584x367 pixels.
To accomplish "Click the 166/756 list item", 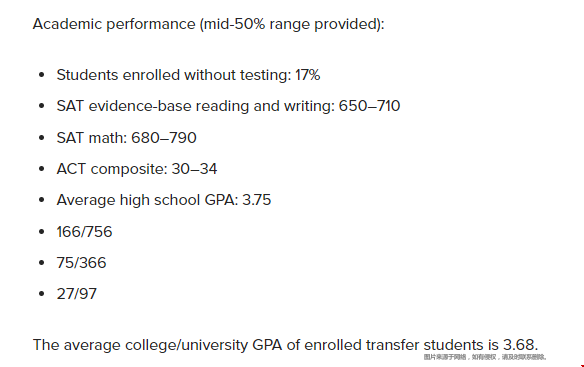I will tap(84, 232).
